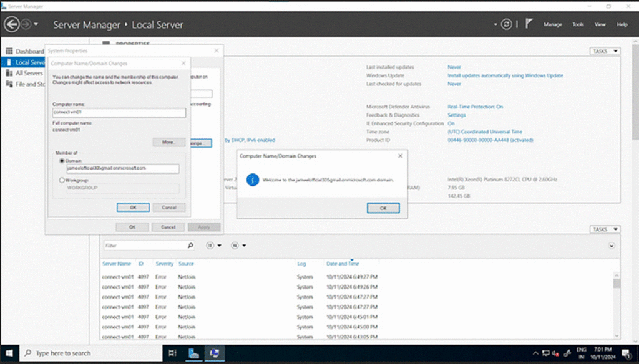
Task: Expand the events section chevron
Action: (611, 246)
